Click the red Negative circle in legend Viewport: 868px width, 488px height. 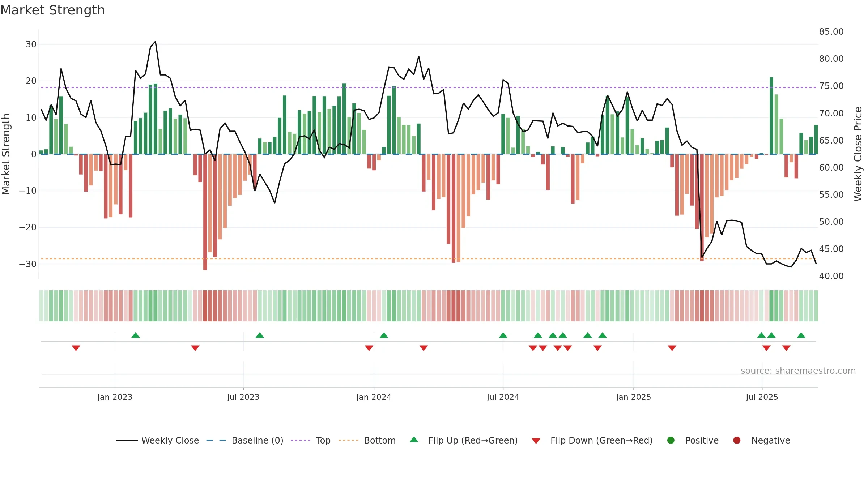737,440
